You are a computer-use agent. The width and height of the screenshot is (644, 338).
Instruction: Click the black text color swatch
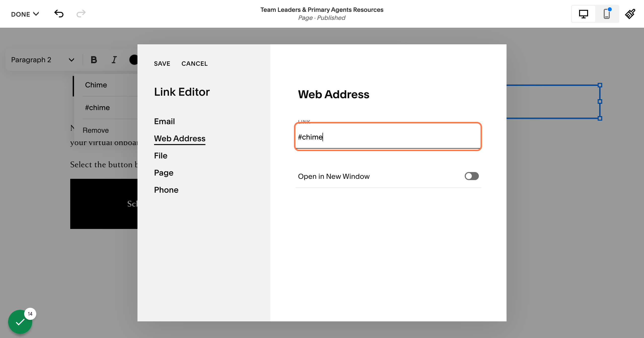tap(133, 60)
